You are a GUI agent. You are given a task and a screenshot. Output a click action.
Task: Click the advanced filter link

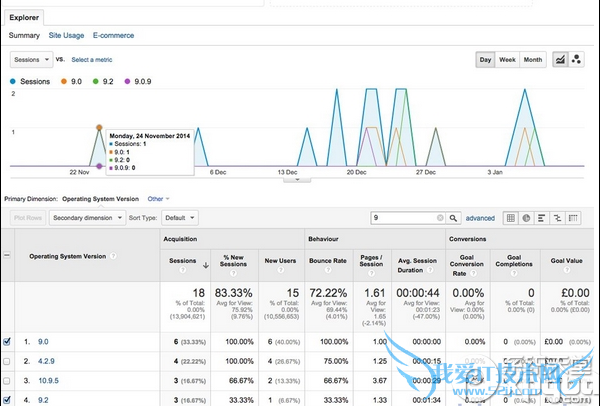tap(480, 217)
